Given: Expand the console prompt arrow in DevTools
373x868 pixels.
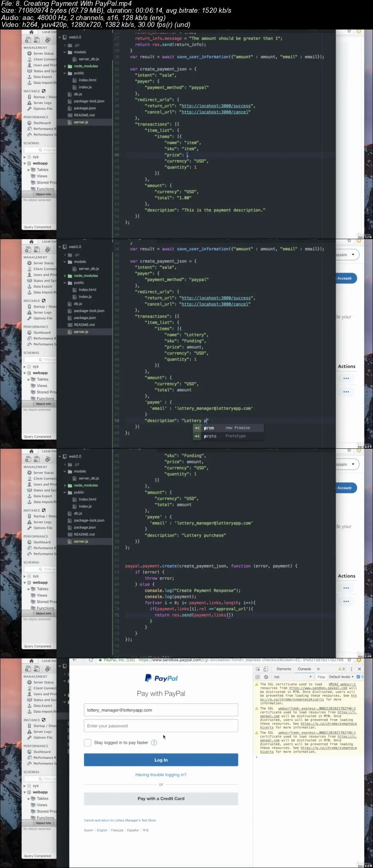Looking at the screenshot, I should (x=256, y=757).
